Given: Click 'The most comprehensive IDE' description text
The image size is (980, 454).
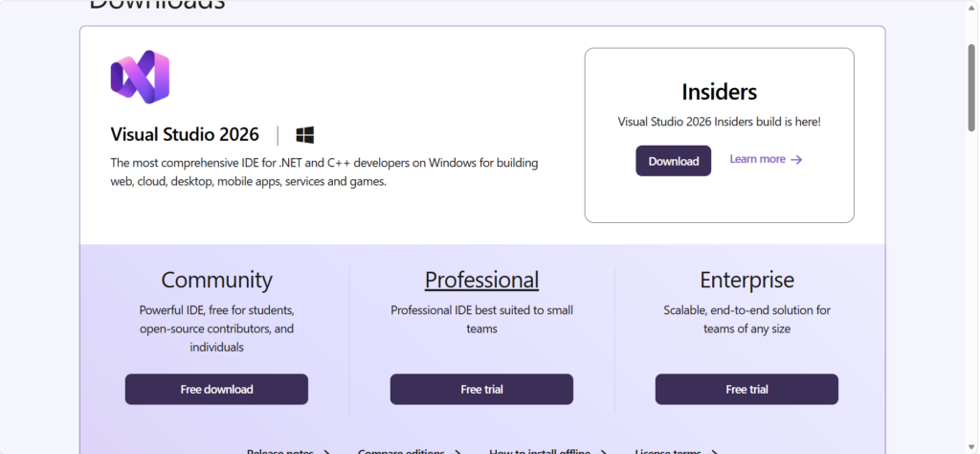Looking at the screenshot, I should coord(324,172).
